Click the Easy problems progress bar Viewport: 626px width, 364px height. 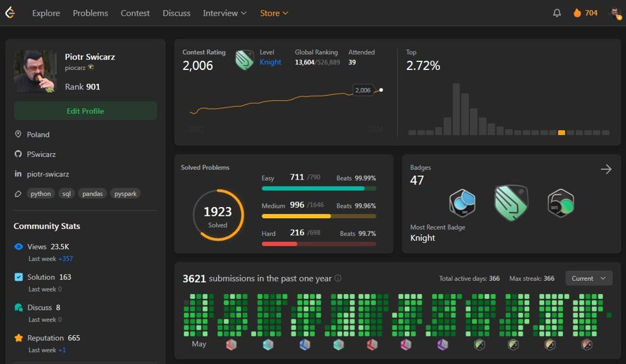click(319, 188)
